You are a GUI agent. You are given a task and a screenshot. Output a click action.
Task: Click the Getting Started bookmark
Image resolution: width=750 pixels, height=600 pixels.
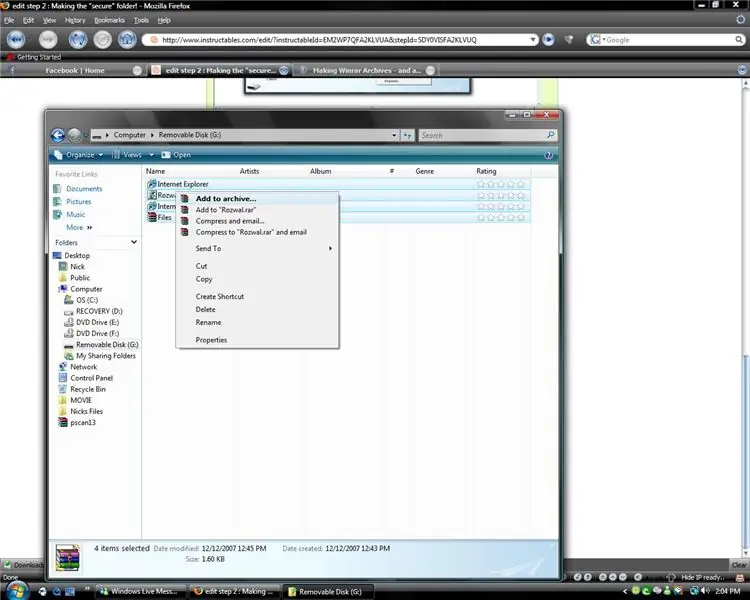(33, 57)
